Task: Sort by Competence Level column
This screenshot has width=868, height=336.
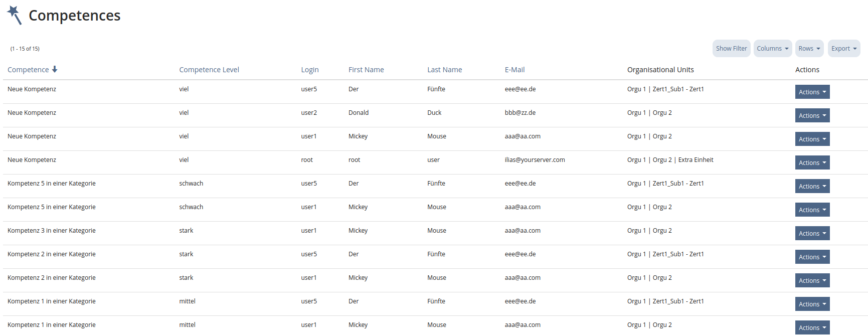Action: 209,70
